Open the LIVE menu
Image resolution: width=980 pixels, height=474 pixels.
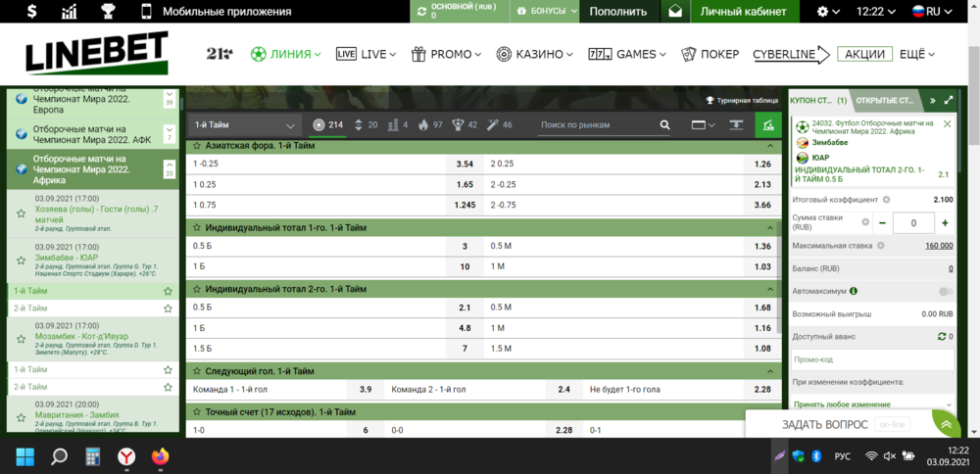click(366, 54)
